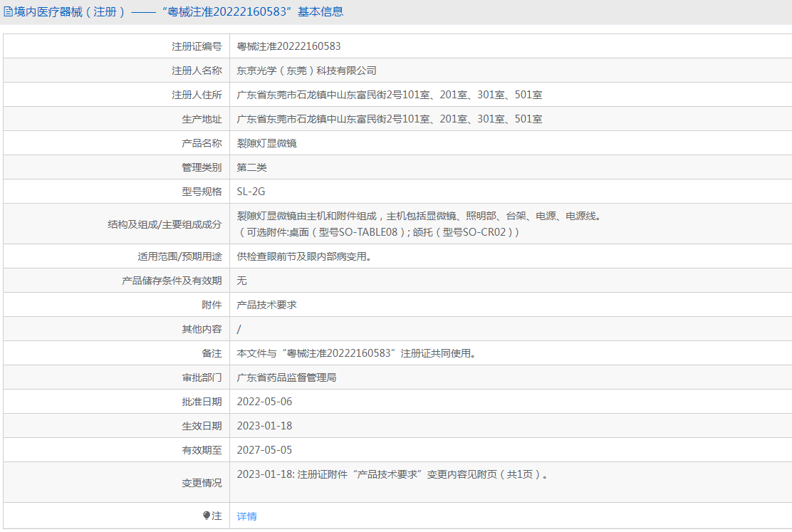Open the 详情 link in the note row
Viewport: 792px width, 532px height.
246,516
